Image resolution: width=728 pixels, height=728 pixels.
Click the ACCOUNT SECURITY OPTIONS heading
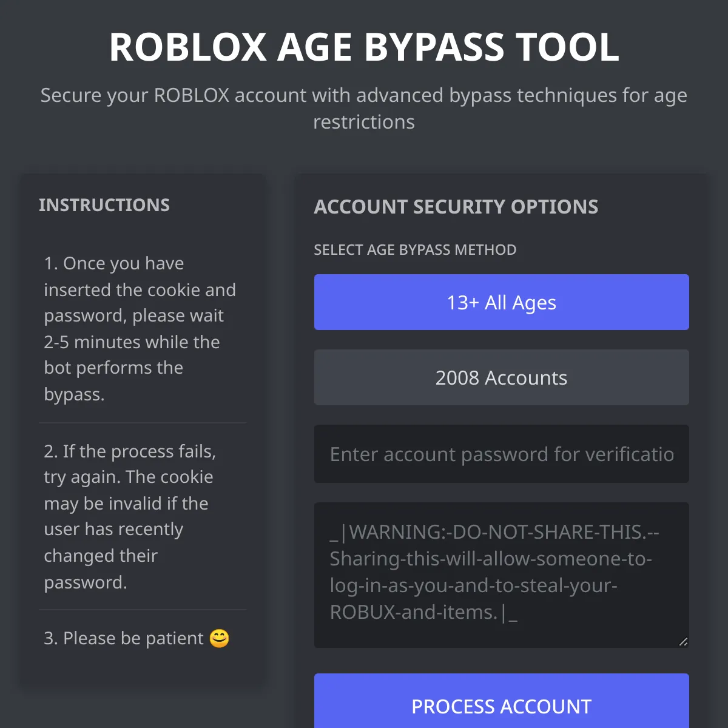[456, 207]
